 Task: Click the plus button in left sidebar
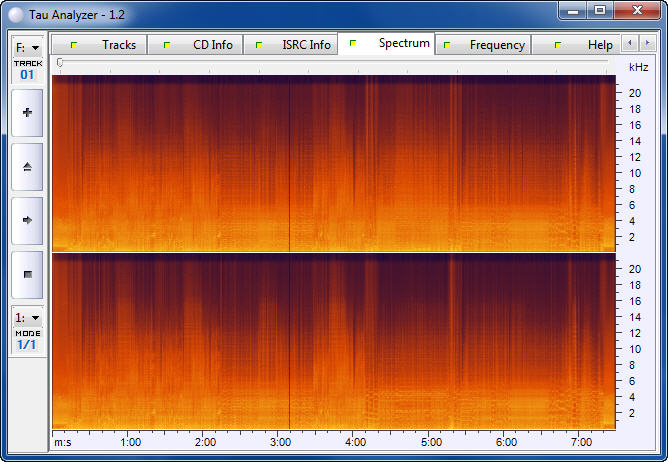click(27, 113)
